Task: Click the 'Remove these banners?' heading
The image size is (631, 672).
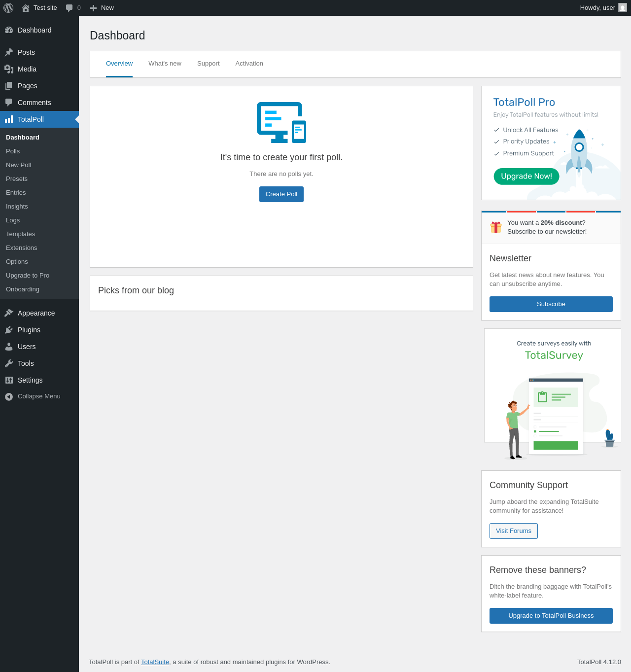Action: (x=538, y=570)
